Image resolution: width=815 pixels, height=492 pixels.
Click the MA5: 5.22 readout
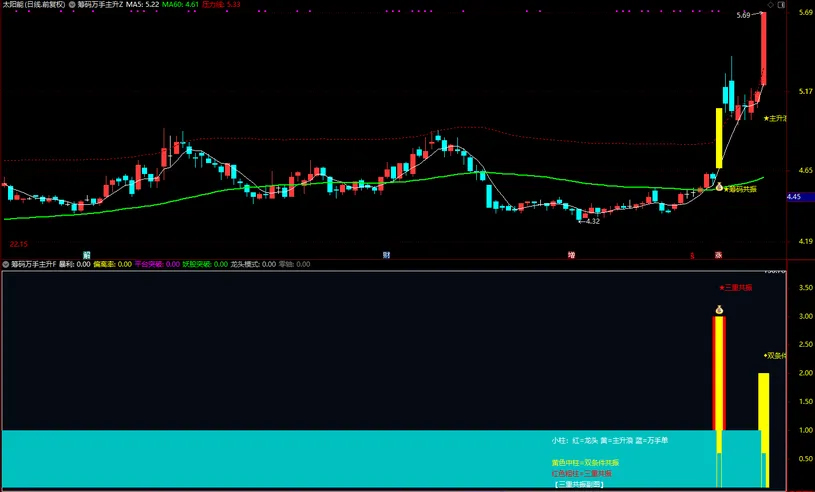142,4
